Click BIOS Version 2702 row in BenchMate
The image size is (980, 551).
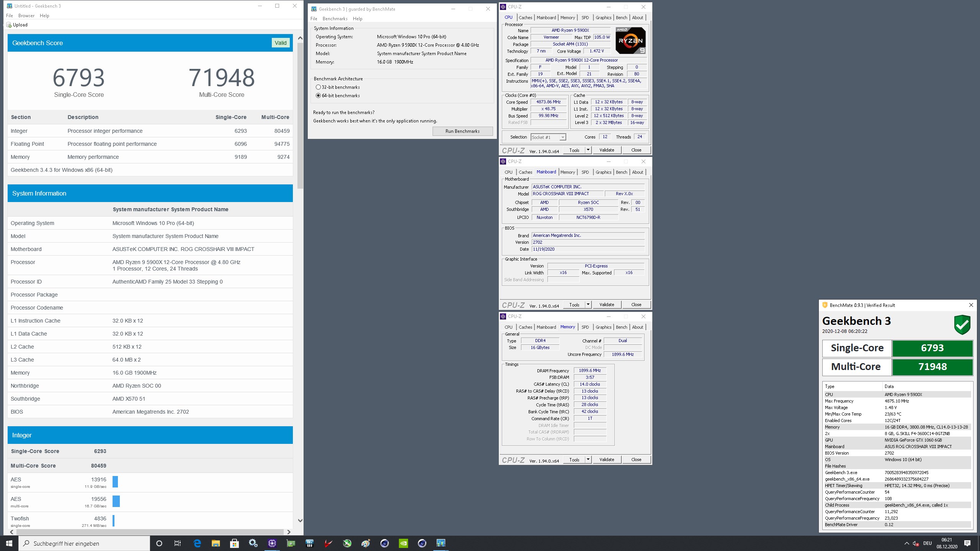click(x=898, y=453)
